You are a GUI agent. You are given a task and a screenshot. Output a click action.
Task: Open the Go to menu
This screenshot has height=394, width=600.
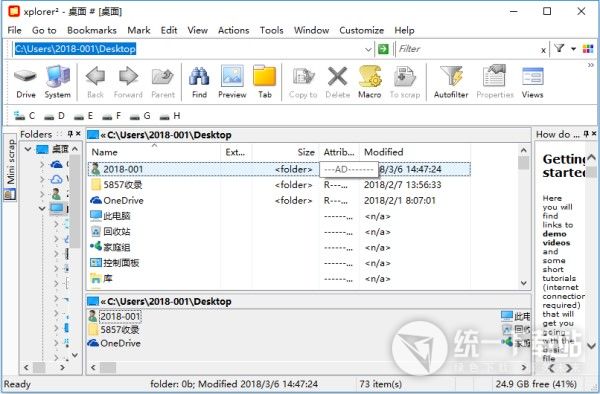44,30
